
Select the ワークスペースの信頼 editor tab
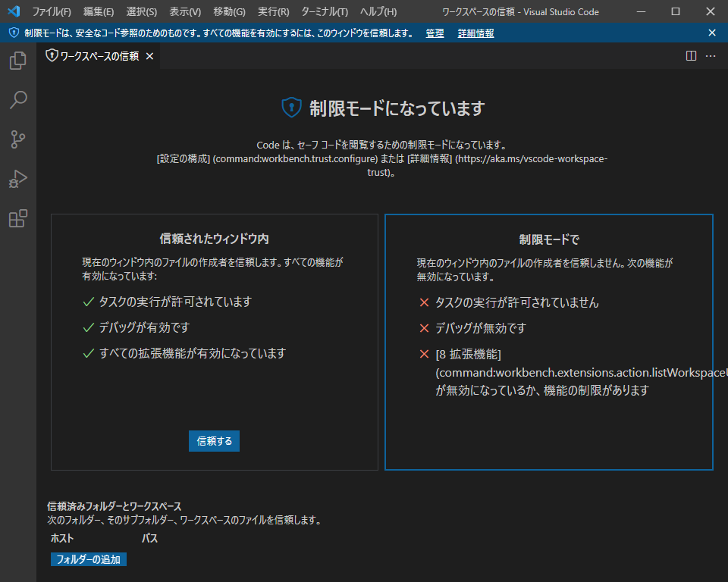click(x=99, y=56)
